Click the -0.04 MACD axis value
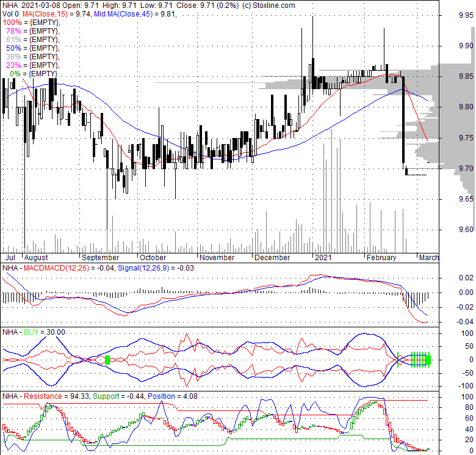The width and height of the screenshot is (476, 455). point(465,321)
